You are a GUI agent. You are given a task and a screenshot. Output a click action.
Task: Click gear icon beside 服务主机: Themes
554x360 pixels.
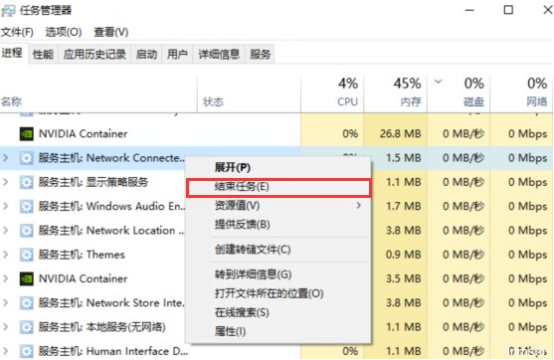(26, 255)
